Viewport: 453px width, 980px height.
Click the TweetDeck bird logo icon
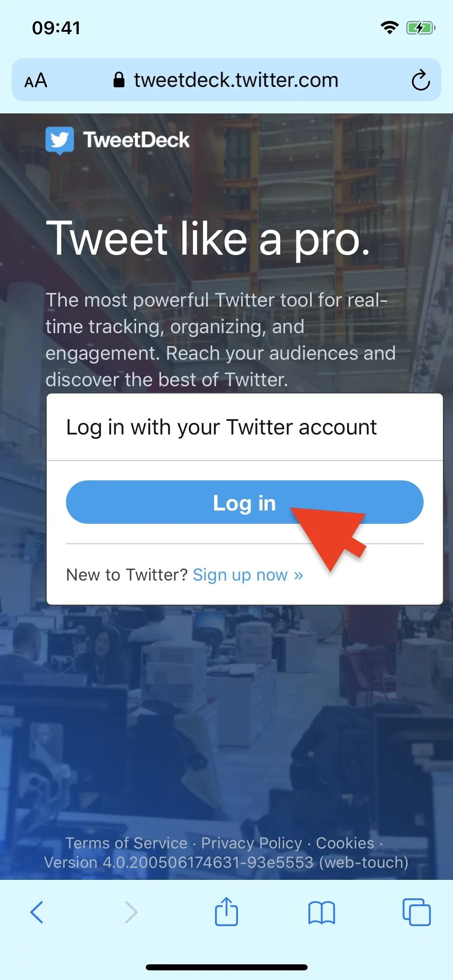(60, 140)
